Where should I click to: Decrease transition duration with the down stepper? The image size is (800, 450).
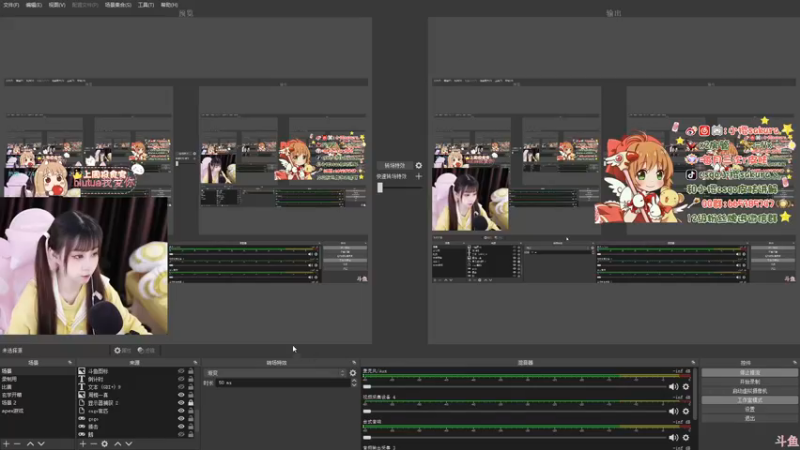pos(354,385)
